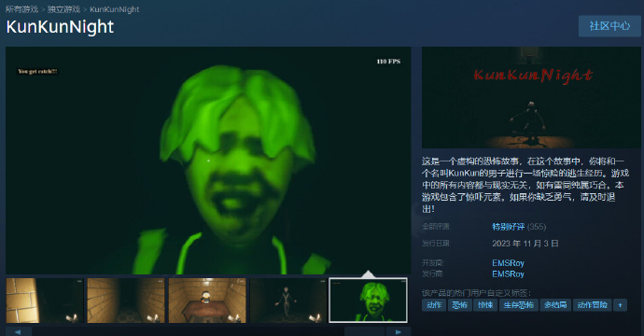Select the 多结局 tag
Image resolution: width=644 pixels, height=336 pixels.
[555, 305]
